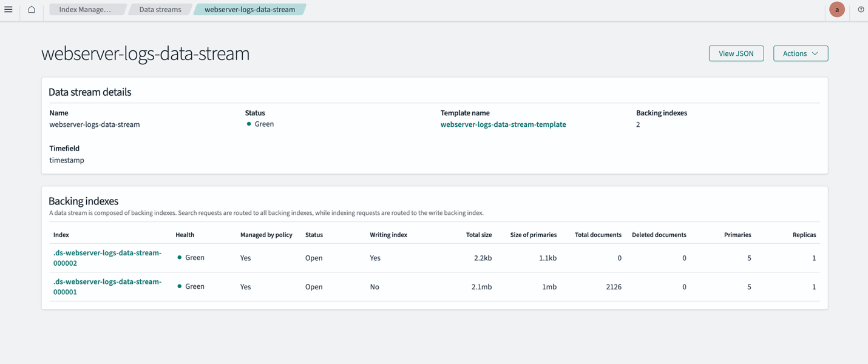Click Writing index No cell
Viewport: 868px width, 364px height.
click(x=375, y=287)
